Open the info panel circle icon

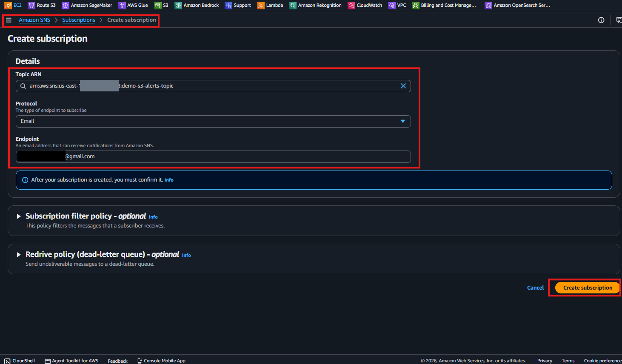point(601,20)
